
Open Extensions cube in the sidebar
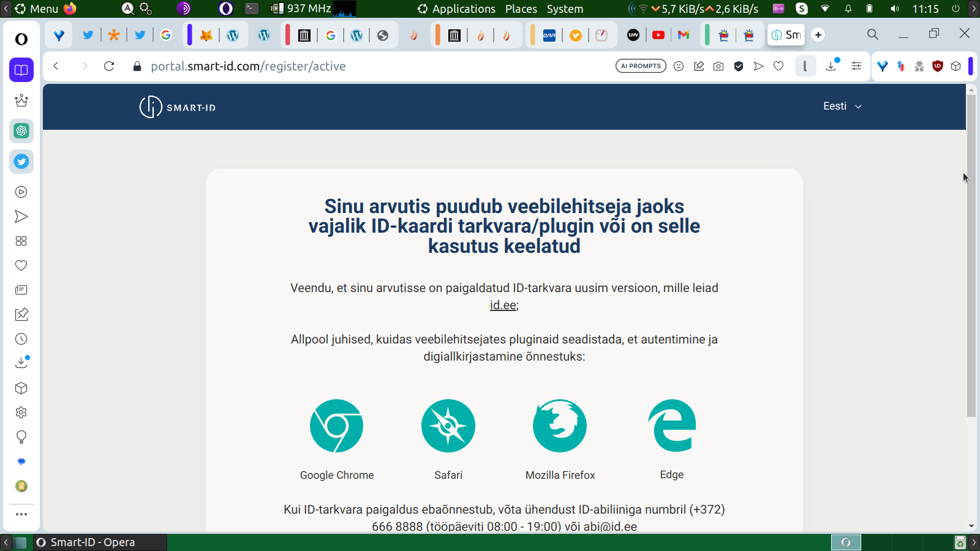coord(21,388)
